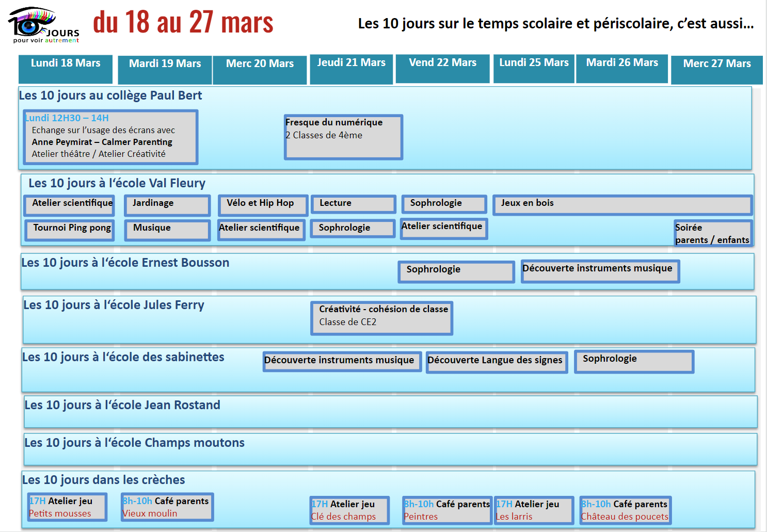Click the Merc 27 Mars header

pos(716,69)
